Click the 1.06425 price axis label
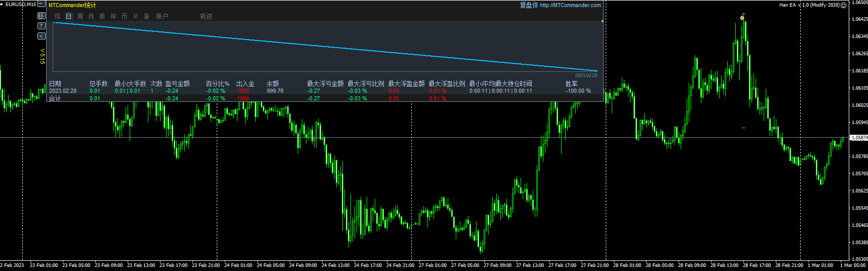The image size is (868, 271). (x=860, y=19)
